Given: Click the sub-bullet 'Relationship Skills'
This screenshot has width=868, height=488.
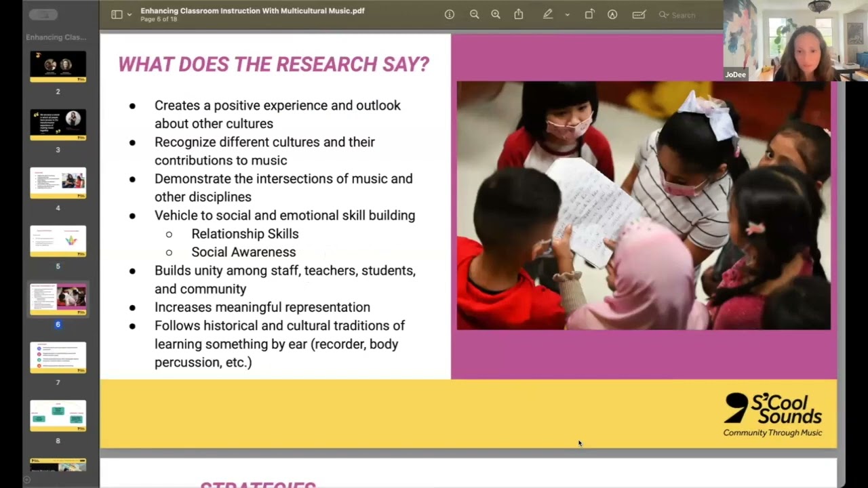Looking at the screenshot, I should [x=245, y=233].
